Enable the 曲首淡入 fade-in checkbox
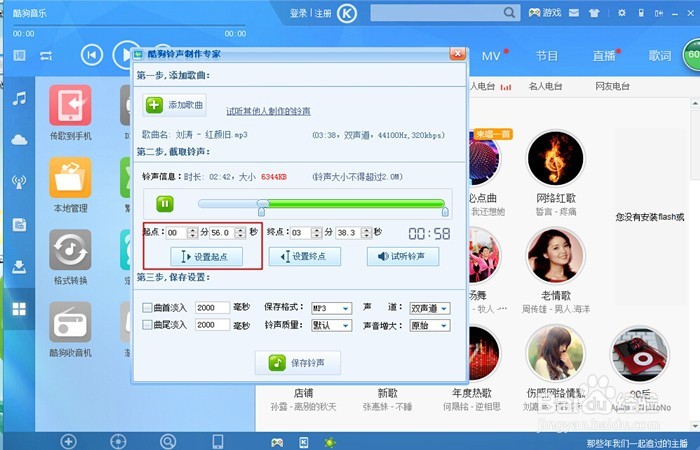The image size is (700, 450). pos(147,308)
